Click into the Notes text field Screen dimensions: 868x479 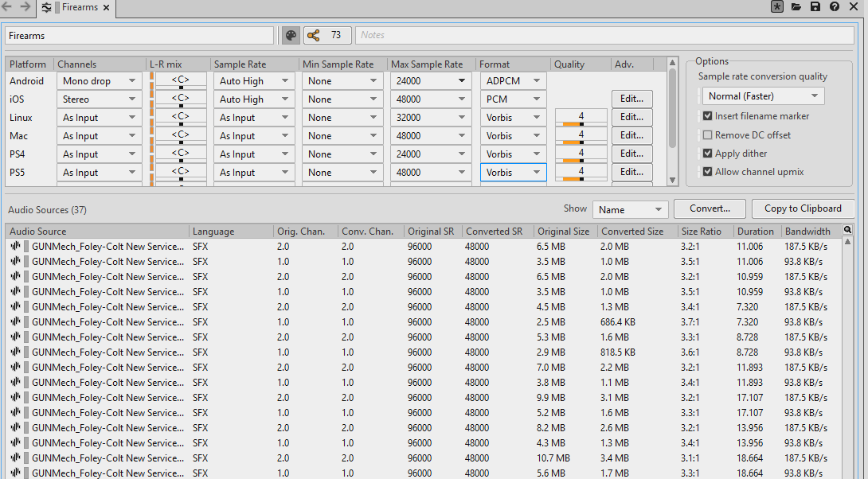605,36
